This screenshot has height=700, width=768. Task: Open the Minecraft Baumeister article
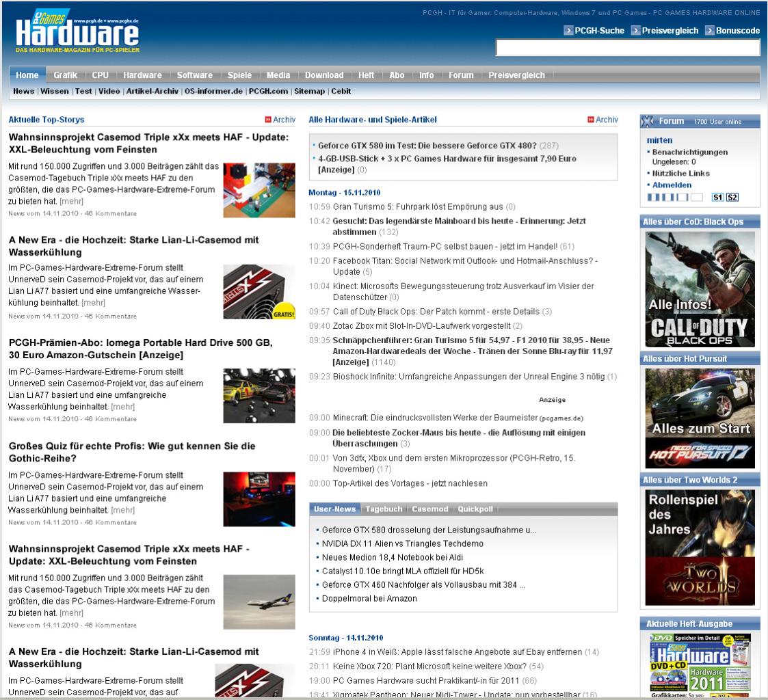(x=435, y=418)
